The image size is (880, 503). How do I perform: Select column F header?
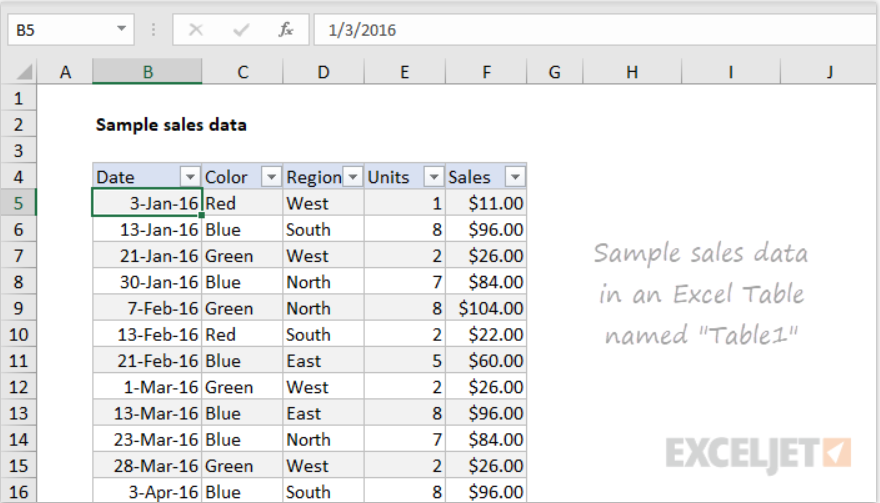[486, 72]
